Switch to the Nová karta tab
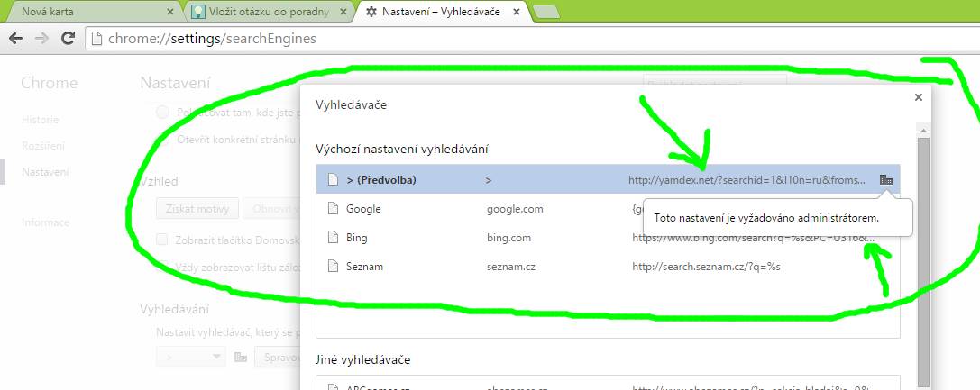The image size is (980, 390). (94, 11)
